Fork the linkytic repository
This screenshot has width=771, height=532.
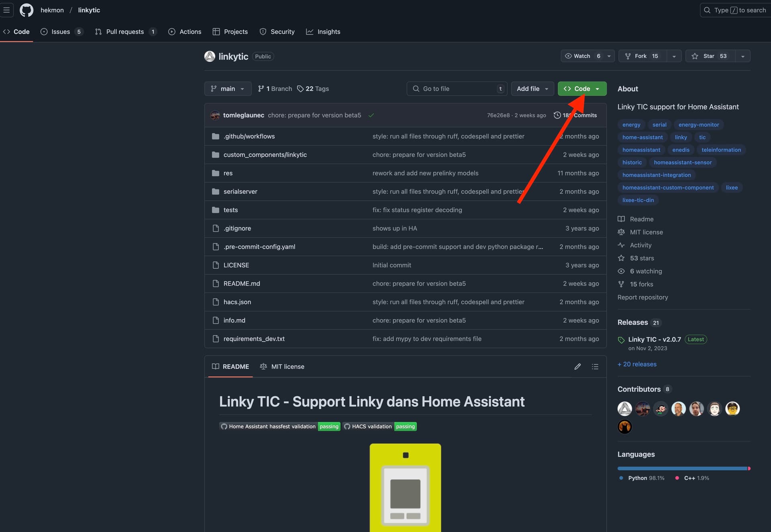click(642, 56)
